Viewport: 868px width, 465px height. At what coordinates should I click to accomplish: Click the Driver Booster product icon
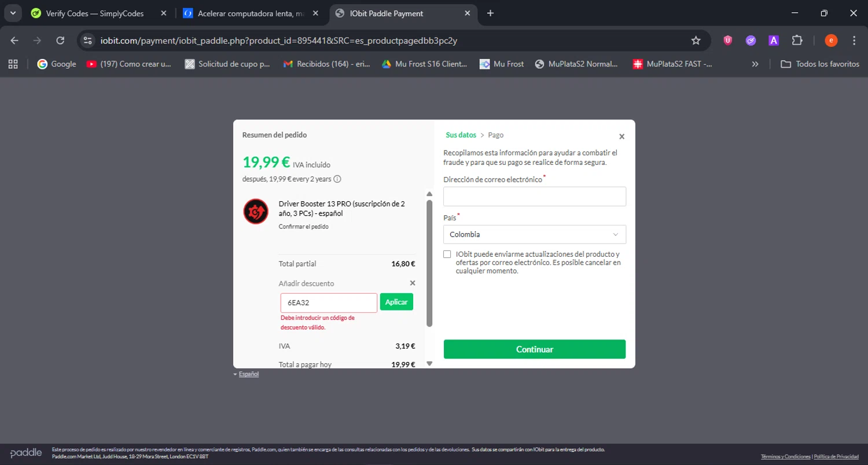255,211
